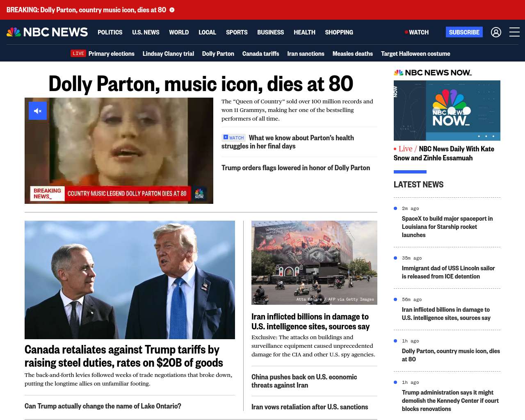
Task: Open Dolly Parton story in Latest News
Action: (x=451, y=355)
